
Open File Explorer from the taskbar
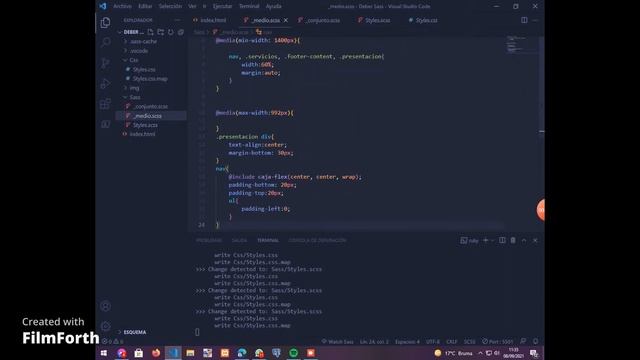point(190,353)
